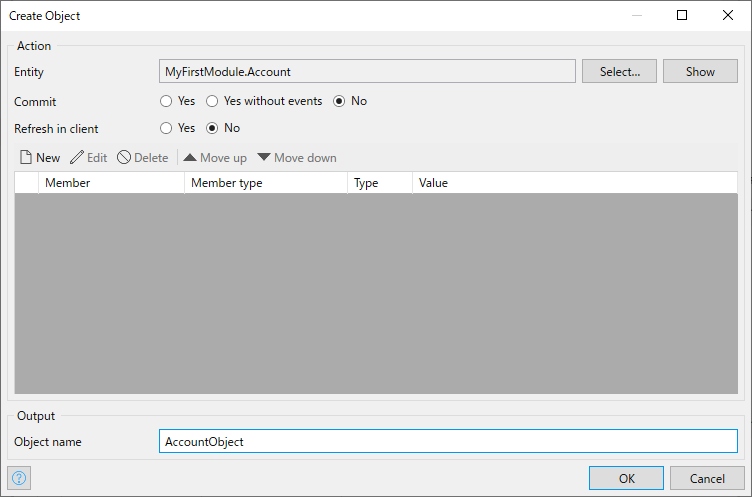Click the Value column header
The height and width of the screenshot is (497, 752).
pyautogui.click(x=575, y=183)
